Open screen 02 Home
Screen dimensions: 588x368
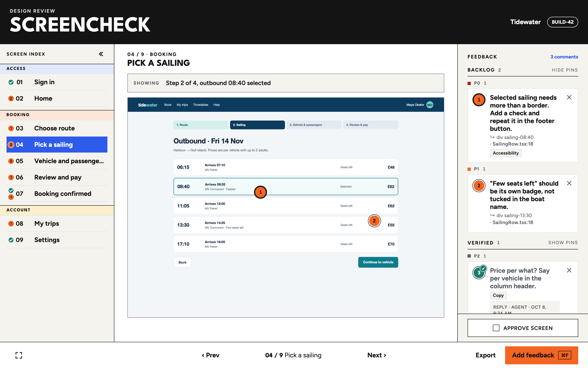(57, 98)
